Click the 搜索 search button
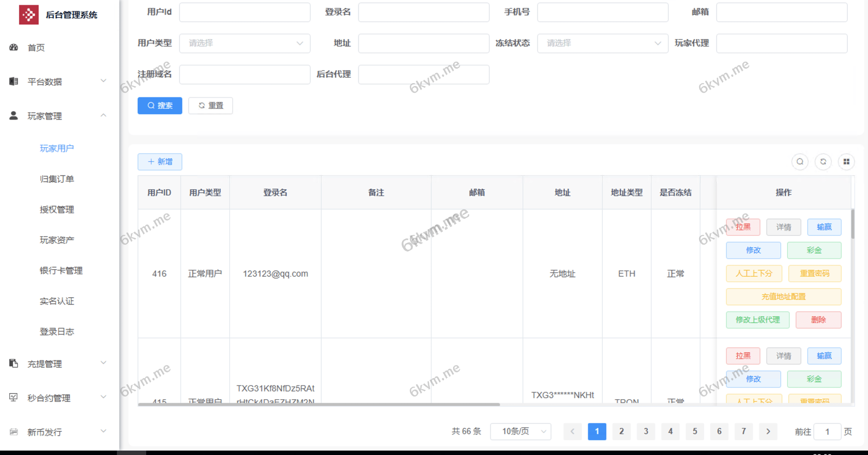The height and width of the screenshot is (455, 868). point(160,105)
